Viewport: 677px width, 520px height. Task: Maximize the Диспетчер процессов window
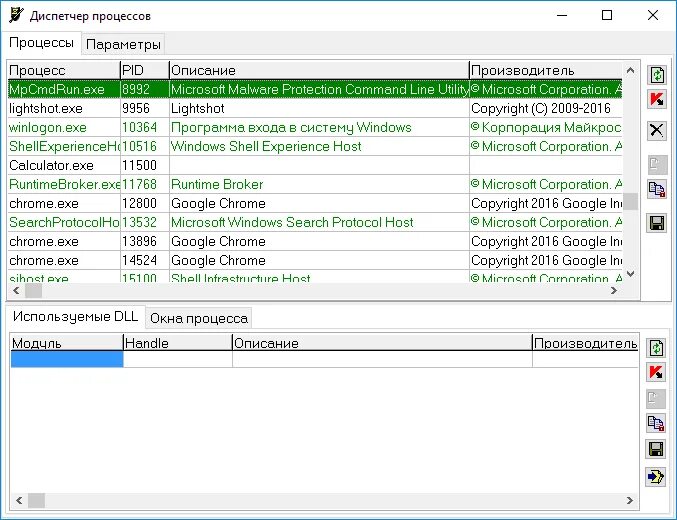coord(607,16)
